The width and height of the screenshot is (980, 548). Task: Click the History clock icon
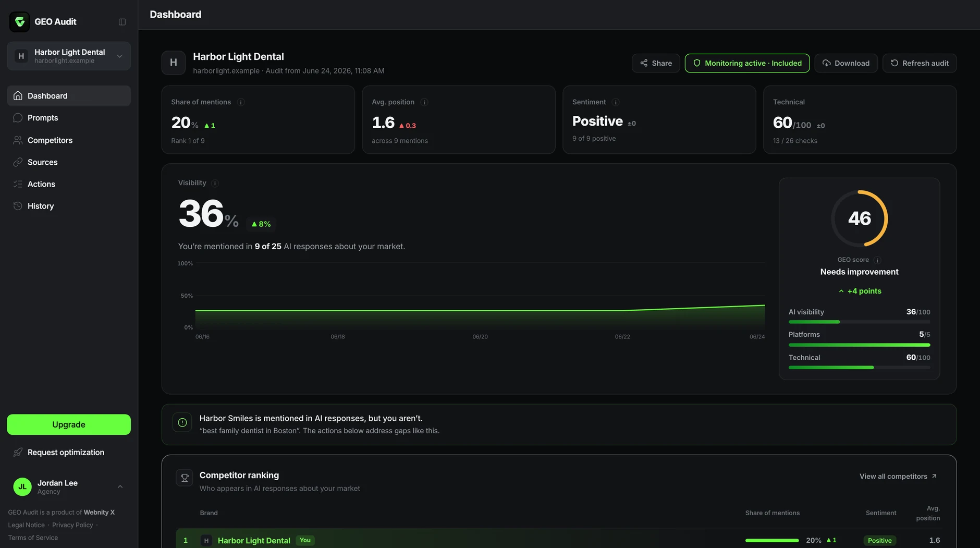pos(18,206)
